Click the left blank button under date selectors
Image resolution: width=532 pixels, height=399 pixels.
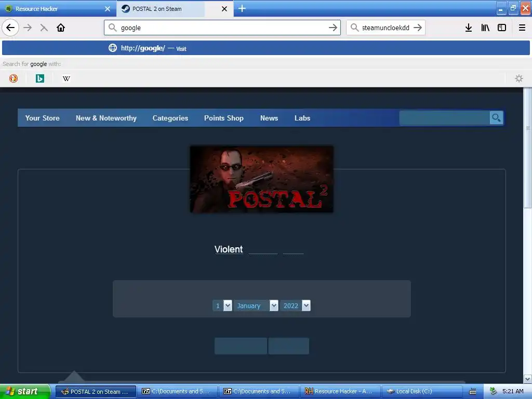pyautogui.click(x=241, y=346)
